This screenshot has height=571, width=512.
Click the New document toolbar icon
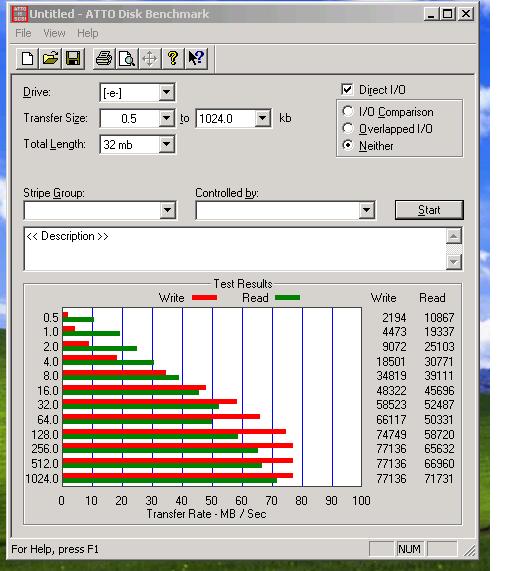27,58
